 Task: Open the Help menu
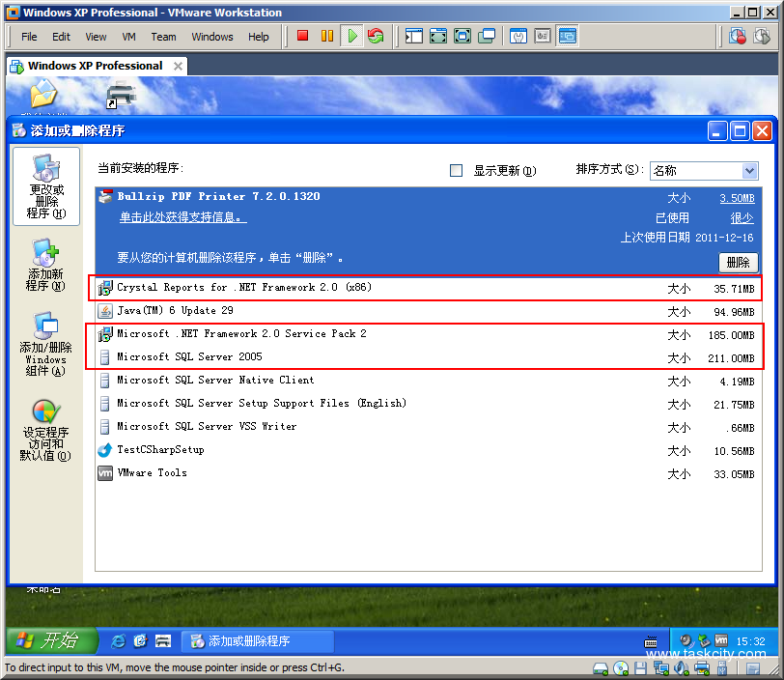click(x=259, y=37)
